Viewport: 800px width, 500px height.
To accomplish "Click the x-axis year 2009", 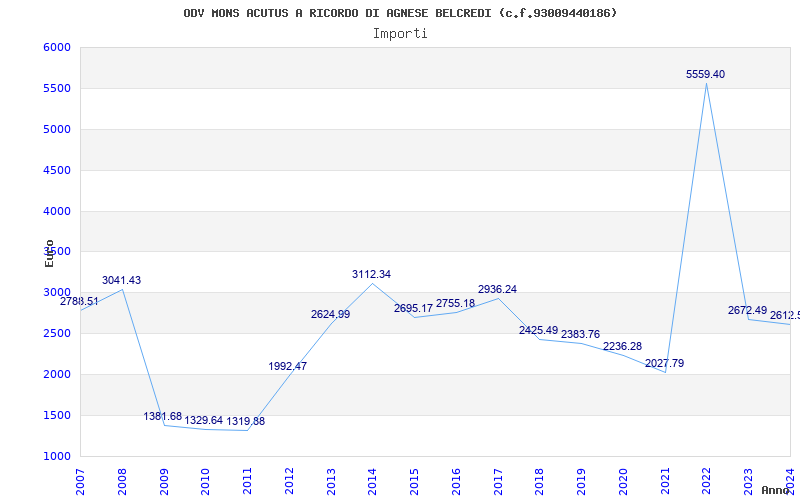I will [164, 482].
